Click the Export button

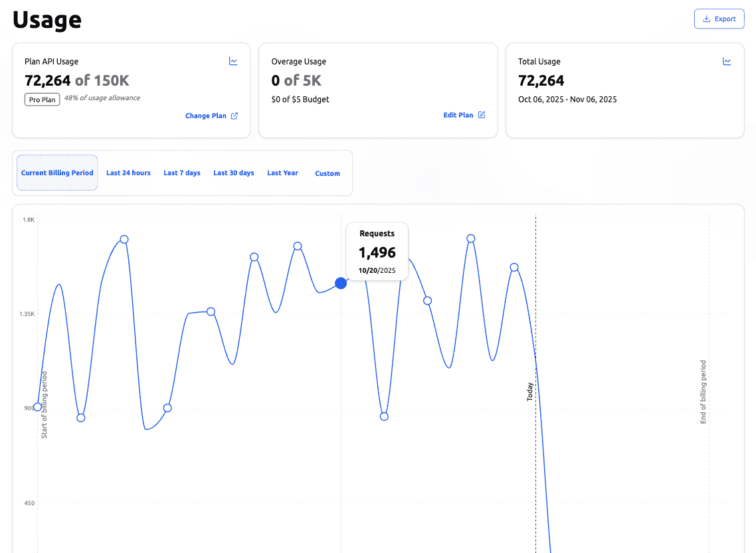point(719,19)
